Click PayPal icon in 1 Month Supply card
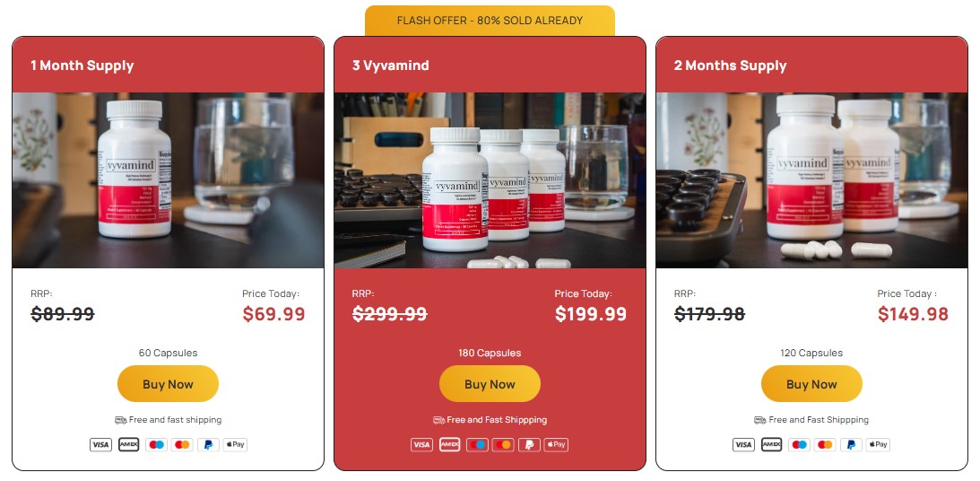The width and height of the screenshot is (980, 481). (x=208, y=445)
